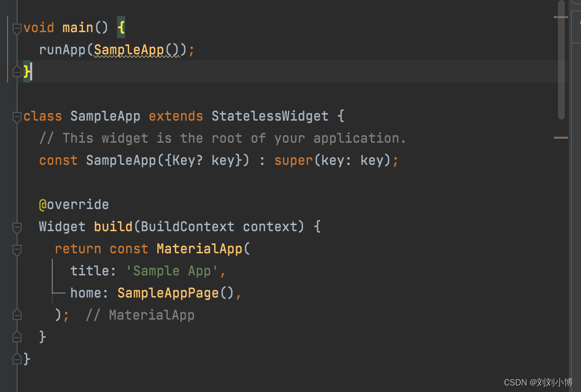The height and width of the screenshot is (392, 581).
Task: Click fold end marker of SampleApp class
Action: tap(17, 359)
